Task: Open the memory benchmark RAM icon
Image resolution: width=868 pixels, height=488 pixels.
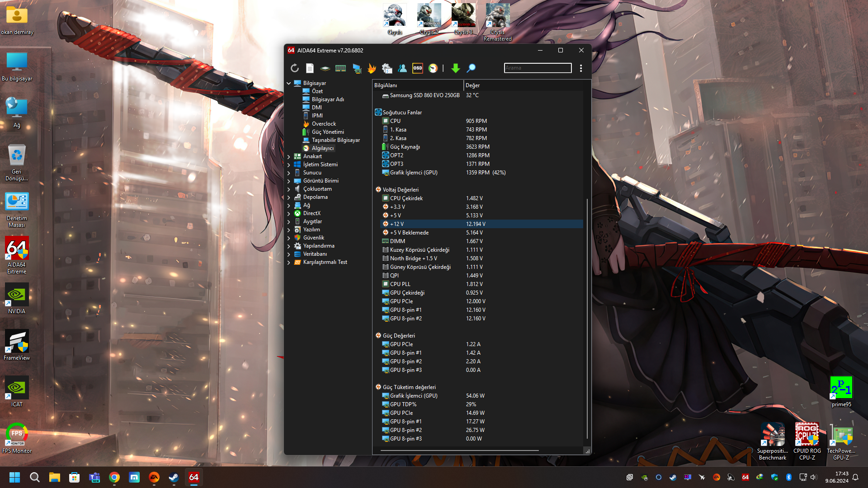Action: coord(340,68)
